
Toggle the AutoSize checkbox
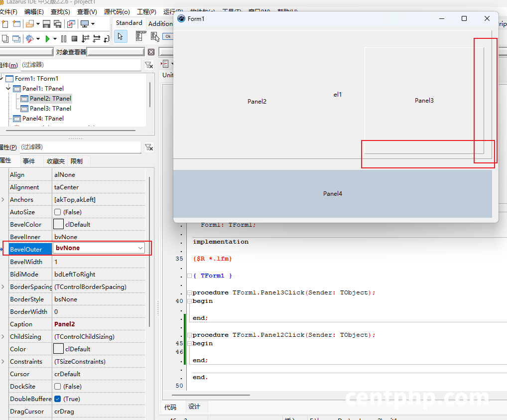(x=58, y=212)
